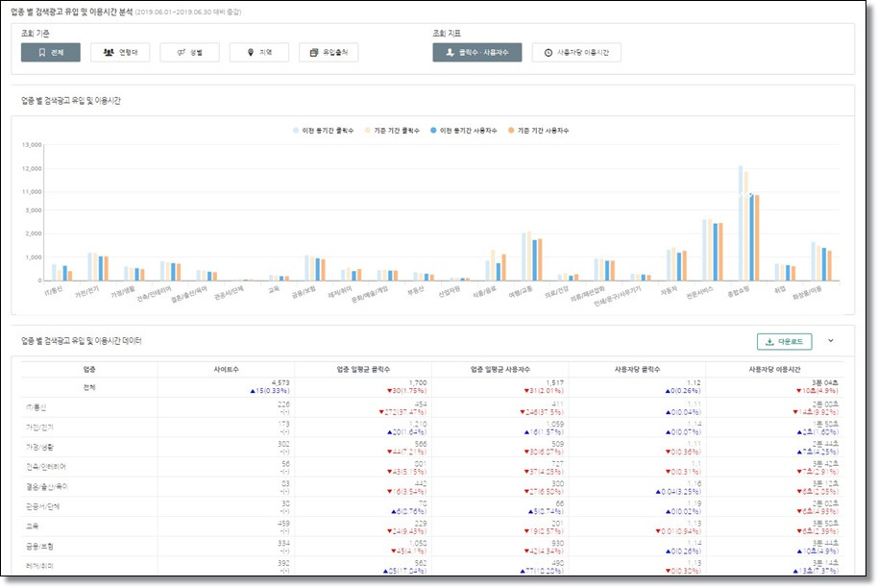878x588 pixels.
Task: Download data with the 다운로드 button
Action: click(x=784, y=341)
